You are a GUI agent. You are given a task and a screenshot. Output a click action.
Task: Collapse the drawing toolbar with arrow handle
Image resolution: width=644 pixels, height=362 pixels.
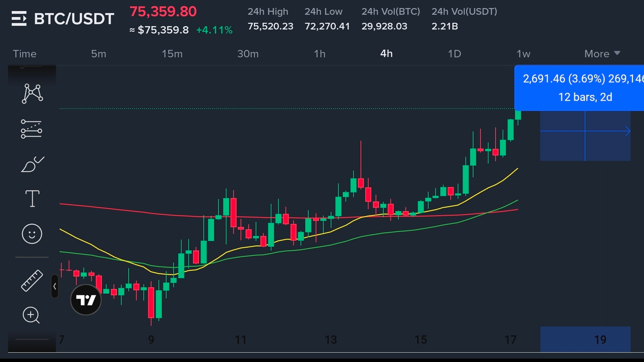click(55, 286)
